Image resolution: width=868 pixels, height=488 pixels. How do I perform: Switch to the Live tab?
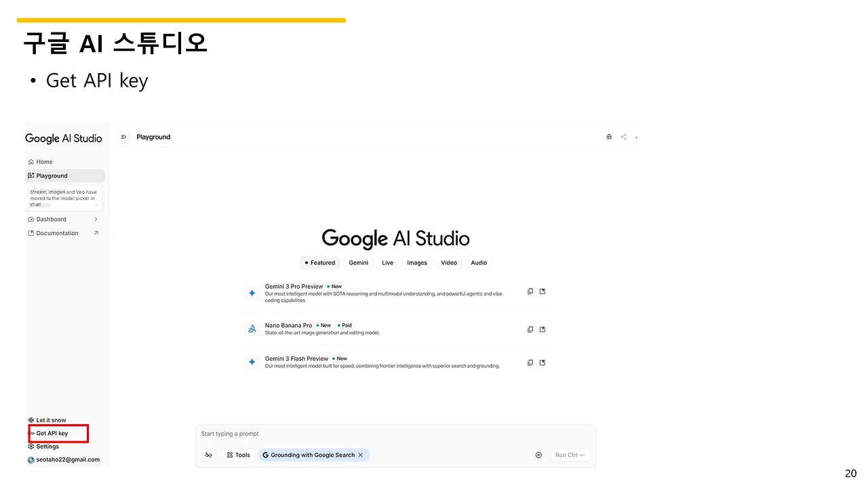click(387, 263)
